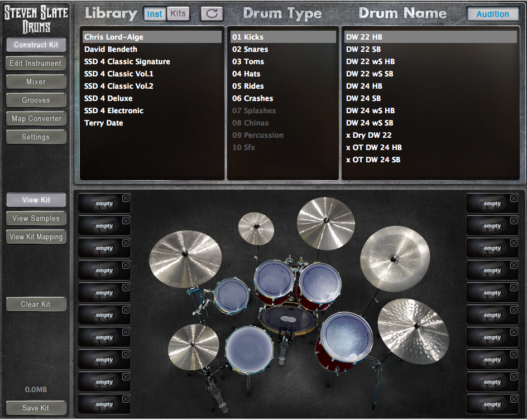Click the hi-hat cymbals in the kit
This screenshot has height=420, width=527.
click(193, 347)
